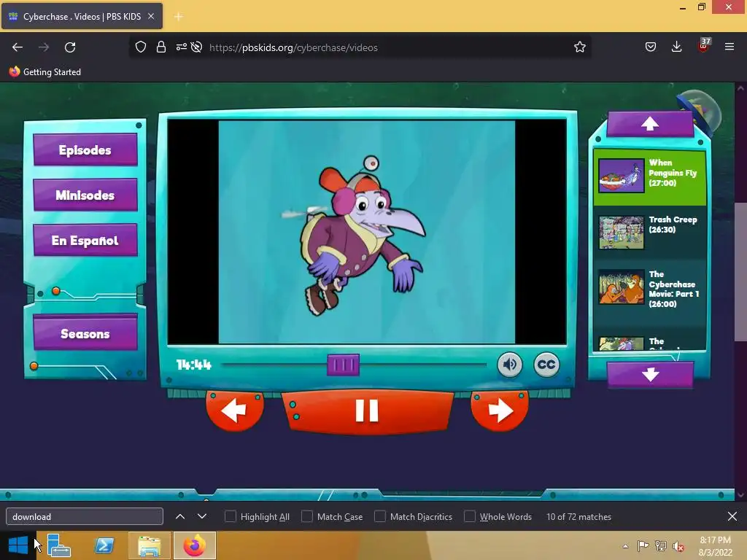Toggle closed captions with CC button
This screenshot has height=560, width=747.
(x=546, y=365)
